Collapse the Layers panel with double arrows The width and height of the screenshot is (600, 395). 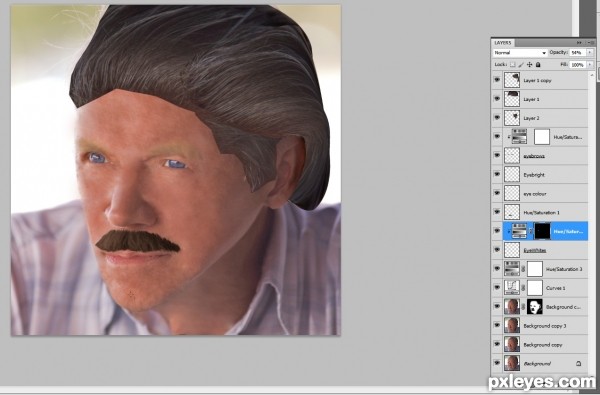coord(579,42)
